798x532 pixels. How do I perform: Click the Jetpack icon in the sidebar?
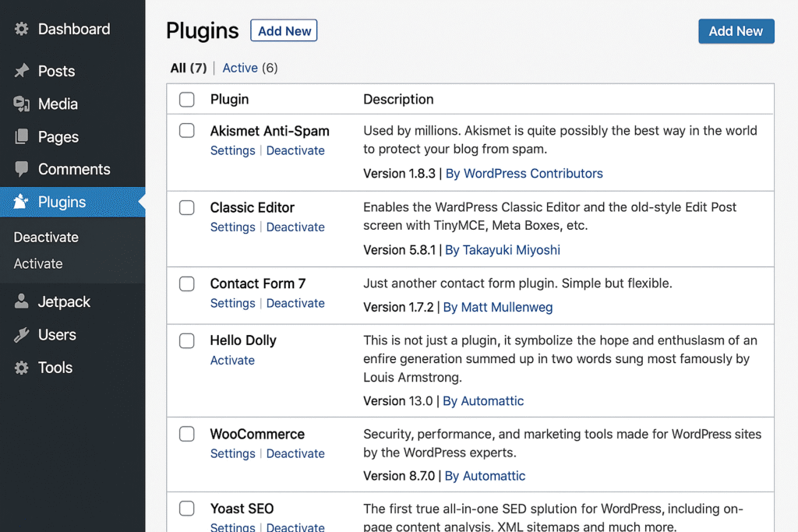(21, 301)
